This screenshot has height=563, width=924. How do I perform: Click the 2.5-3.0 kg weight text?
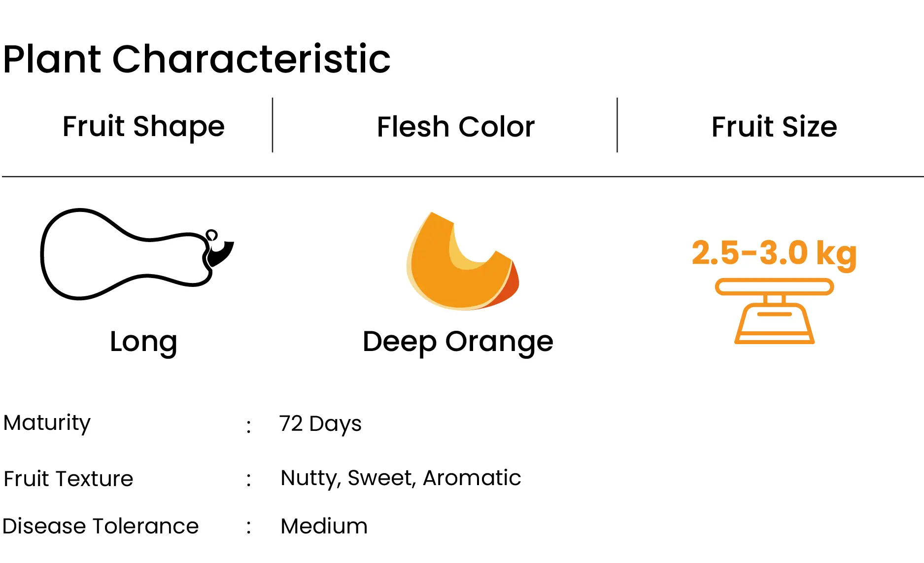click(x=774, y=253)
